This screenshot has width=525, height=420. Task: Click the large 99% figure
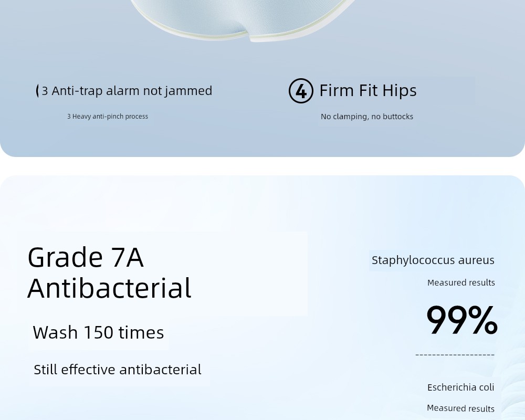click(461, 320)
